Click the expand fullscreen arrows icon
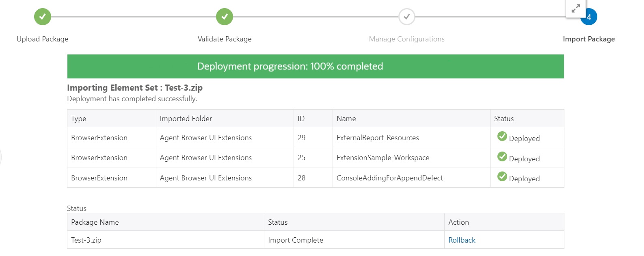Image resolution: width=644 pixels, height=256 pixels. (x=576, y=9)
